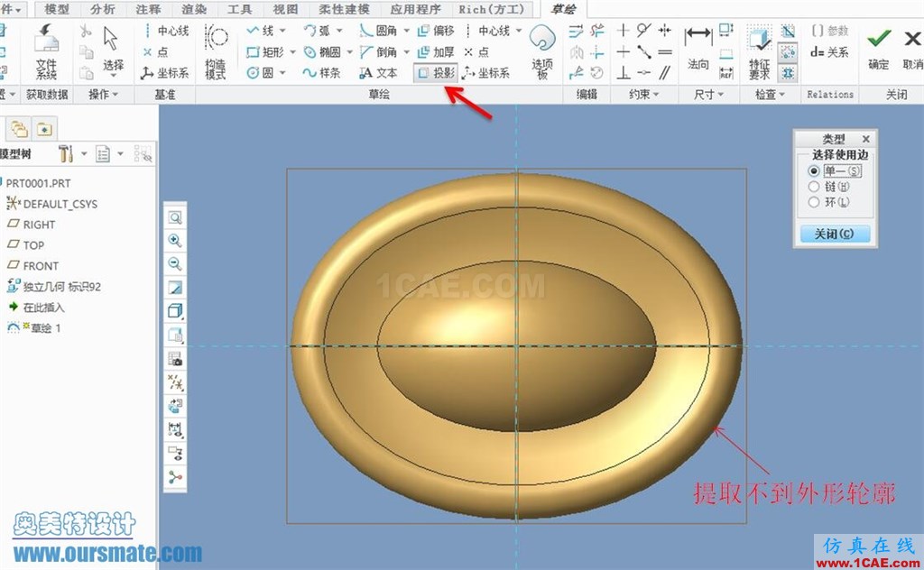Pick the 线 (Line) tool
924x570 pixels.
coord(260,31)
